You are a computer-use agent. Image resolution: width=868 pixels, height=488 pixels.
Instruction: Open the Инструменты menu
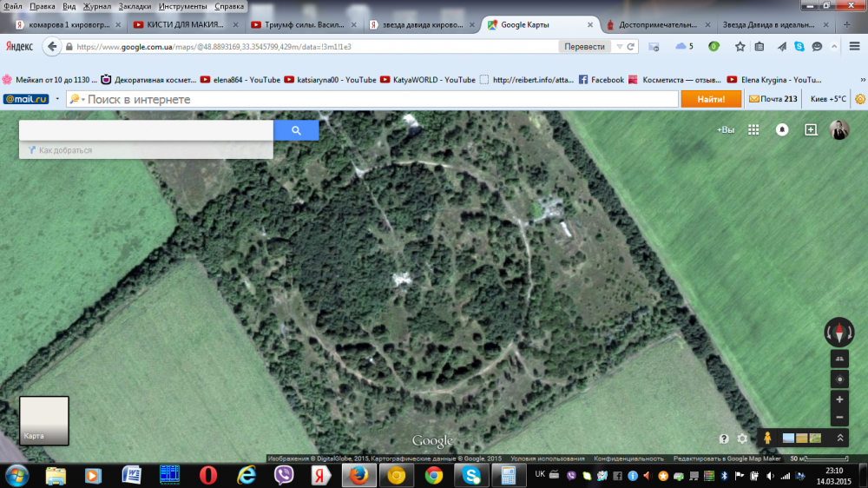182,6
